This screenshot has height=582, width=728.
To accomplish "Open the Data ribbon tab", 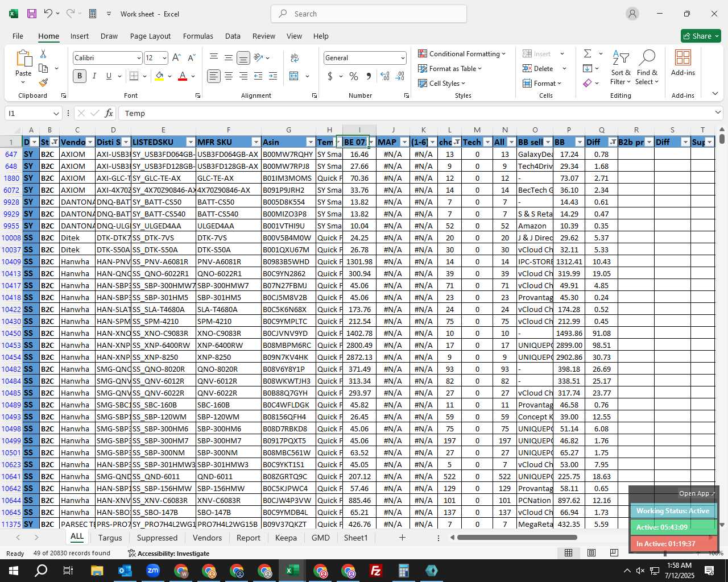I will pyautogui.click(x=233, y=36).
